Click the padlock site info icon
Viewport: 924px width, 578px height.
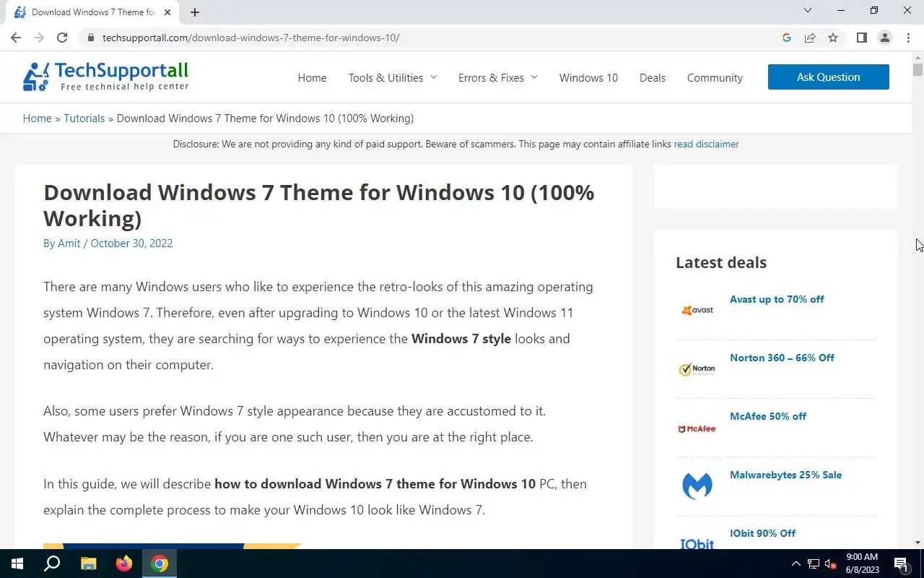click(x=90, y=38)
